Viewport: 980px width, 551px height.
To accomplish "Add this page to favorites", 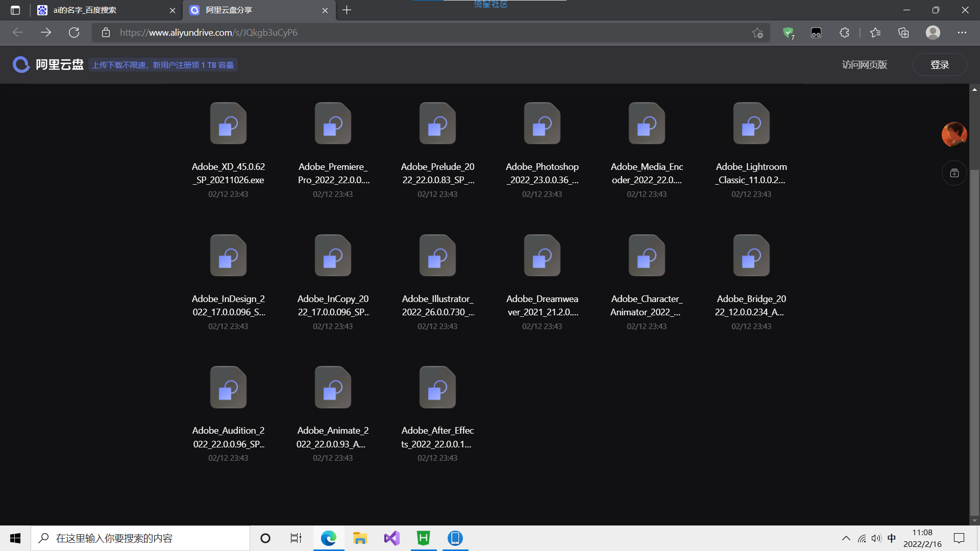I will click(757, 33).
